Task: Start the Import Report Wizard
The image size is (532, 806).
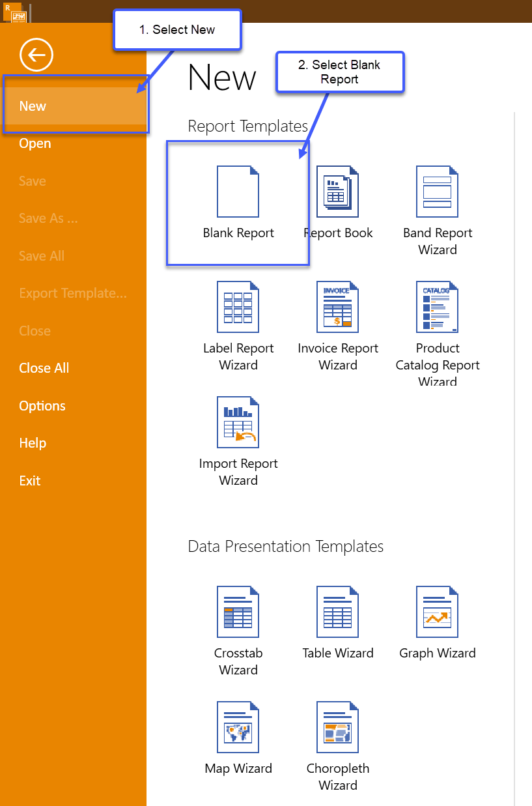Action: (238, 422)
